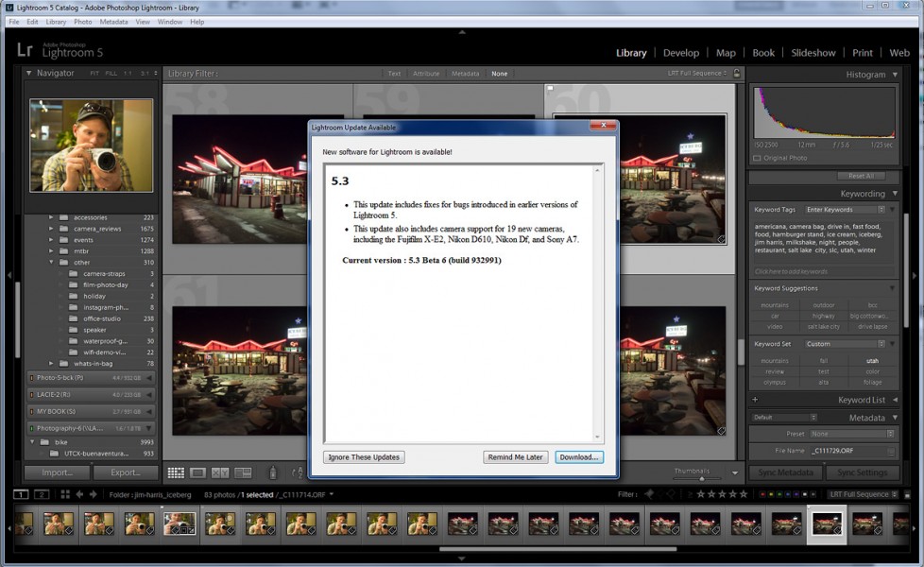Open the Develop module
924x567 pixels.
(680, 53)
